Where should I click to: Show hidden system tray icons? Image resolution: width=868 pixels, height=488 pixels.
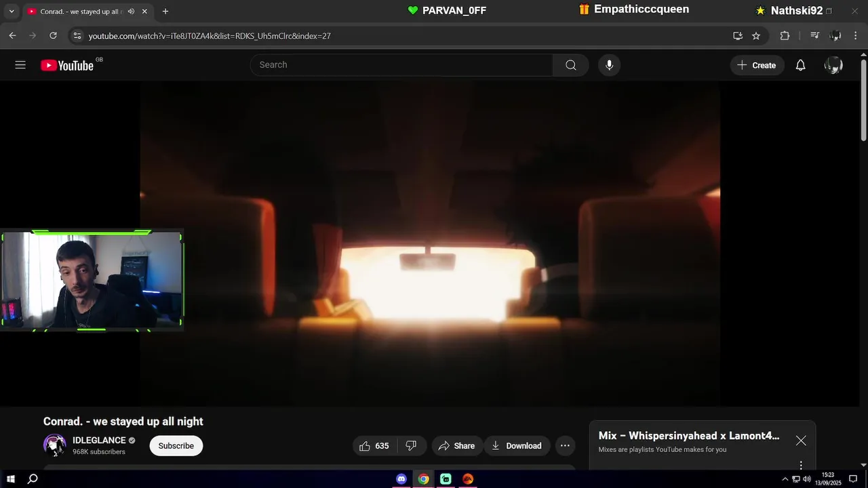785,479
